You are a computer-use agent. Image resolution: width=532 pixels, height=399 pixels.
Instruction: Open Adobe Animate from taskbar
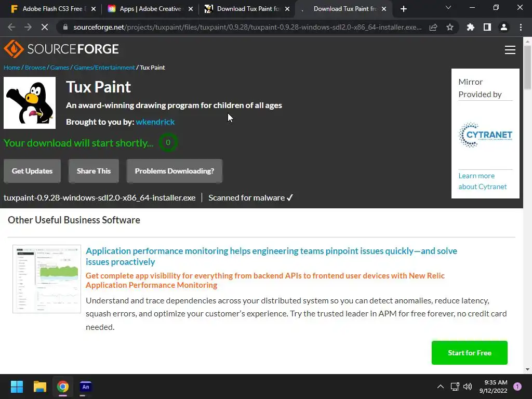tap(86, 387)
